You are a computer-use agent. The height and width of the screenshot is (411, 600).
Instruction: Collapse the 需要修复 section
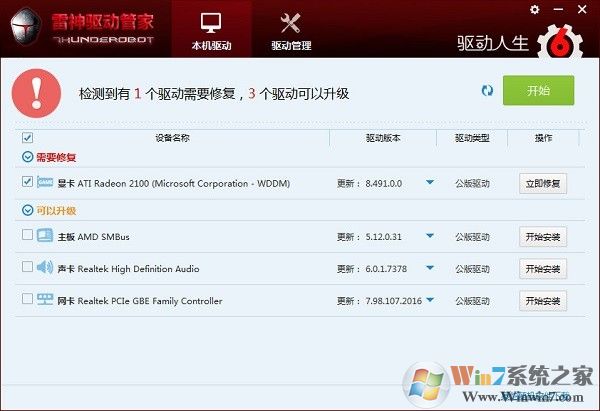28,157
